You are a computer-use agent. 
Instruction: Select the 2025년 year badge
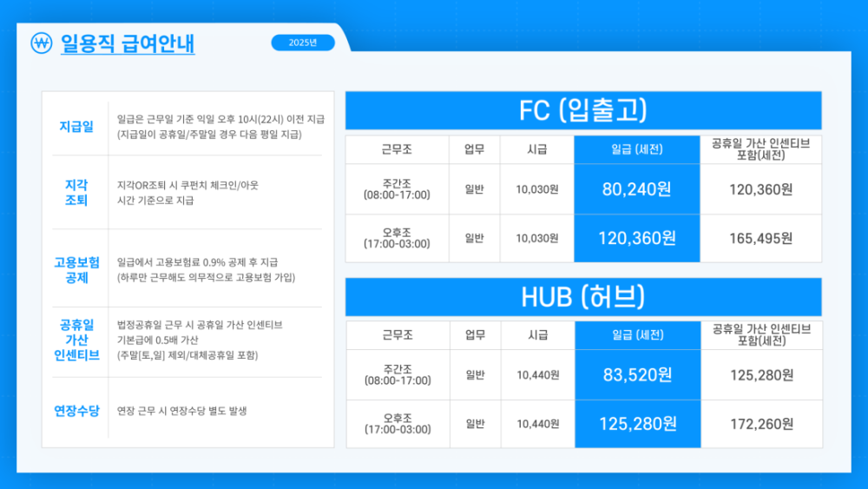(x=303, y=43)
